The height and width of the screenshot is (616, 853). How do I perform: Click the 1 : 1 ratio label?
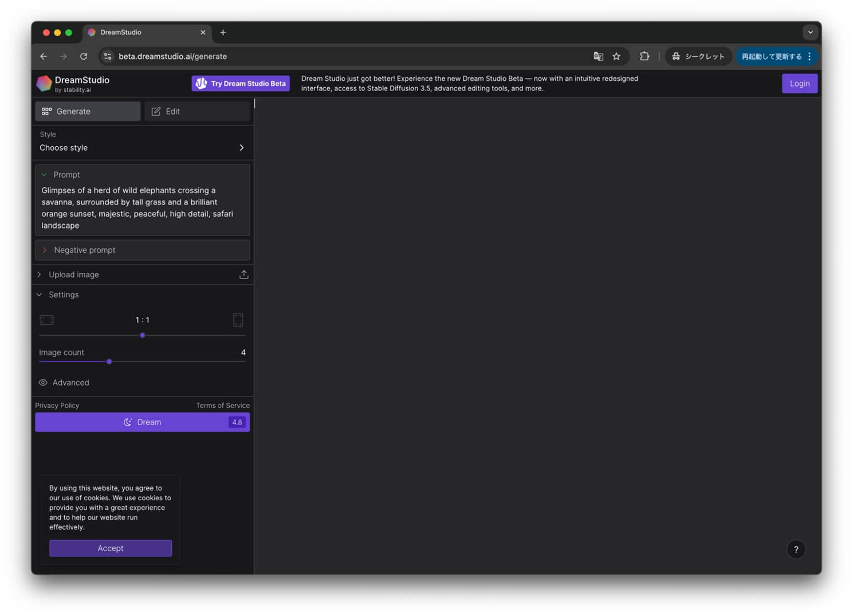[143, 320]
